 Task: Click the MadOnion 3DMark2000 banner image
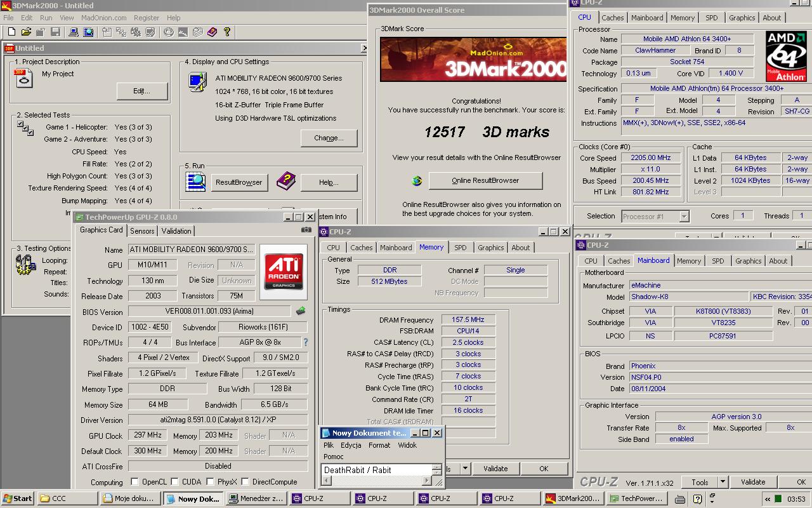[x=473, y=59]
